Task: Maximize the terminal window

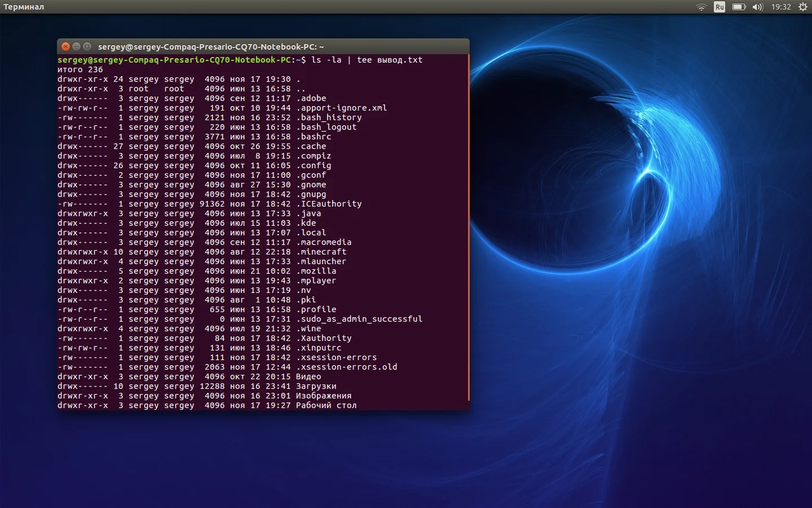Action: [x=87, y=46]
